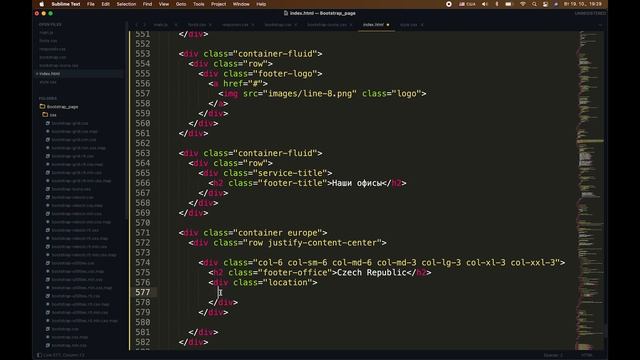Click the 'Czech Republic' text on line 575
This screenshot has height=360, width=640.
(x=371, y=273)
